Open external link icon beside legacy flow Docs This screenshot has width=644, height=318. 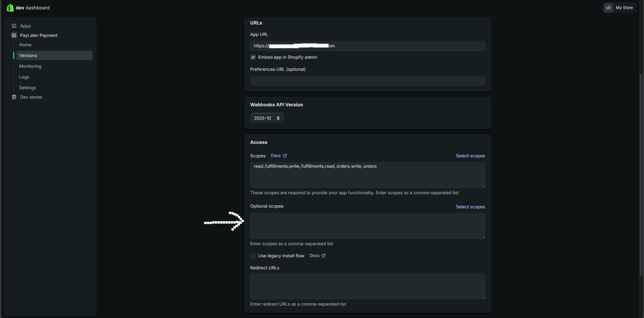click(324, 256)
